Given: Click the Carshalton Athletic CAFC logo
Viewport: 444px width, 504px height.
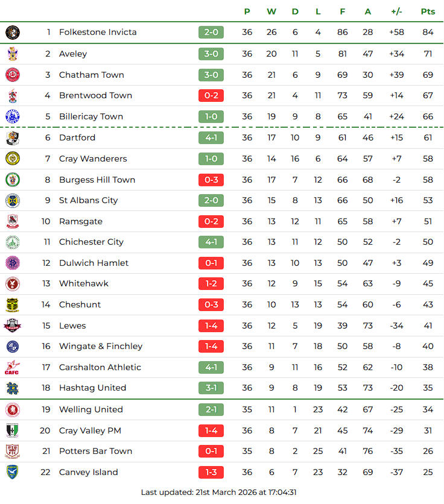Looking at the screenshot, I should 13,367.
